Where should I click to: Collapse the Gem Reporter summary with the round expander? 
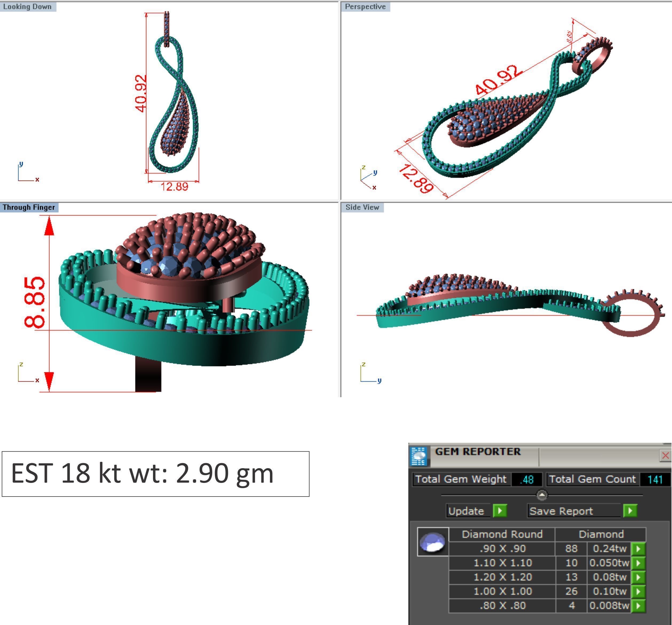[542, 495]
